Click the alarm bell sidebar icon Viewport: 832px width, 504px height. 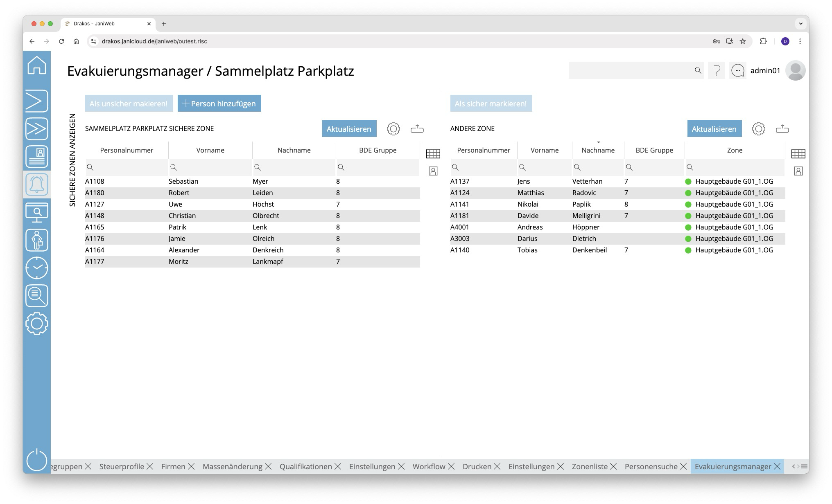(x=37, y=184)
